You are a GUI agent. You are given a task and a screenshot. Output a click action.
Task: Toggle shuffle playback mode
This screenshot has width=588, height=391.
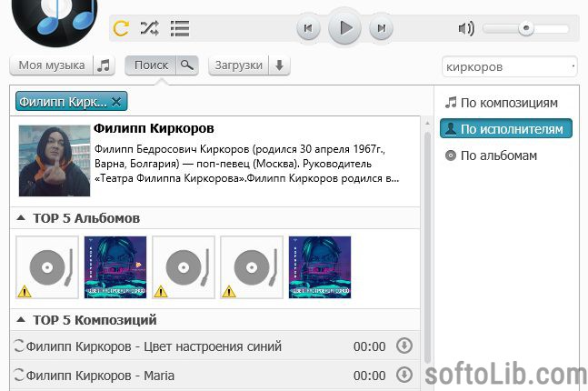149,28
